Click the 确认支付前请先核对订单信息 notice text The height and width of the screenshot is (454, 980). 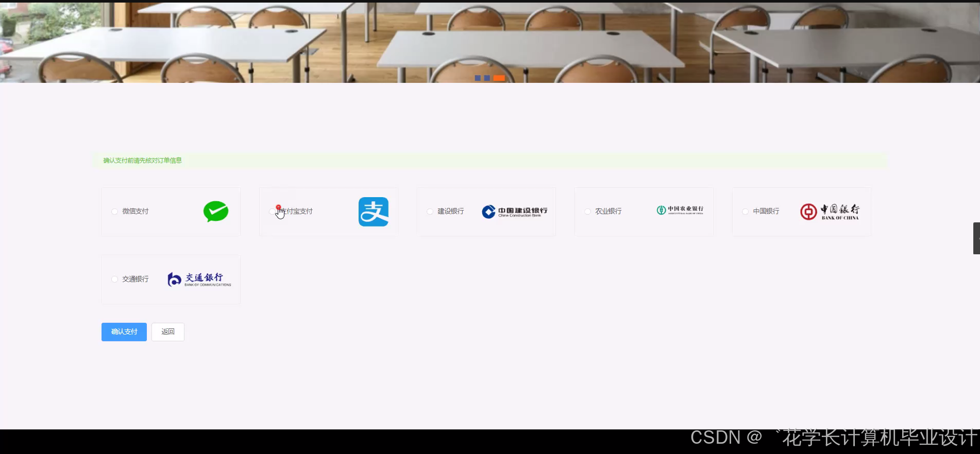(x=143, y=161)
